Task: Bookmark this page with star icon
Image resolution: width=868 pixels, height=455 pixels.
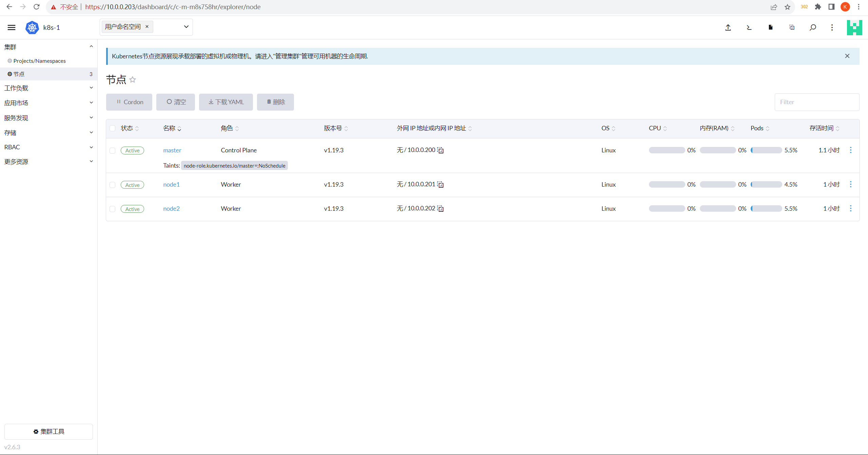Action: coord(787,7)
